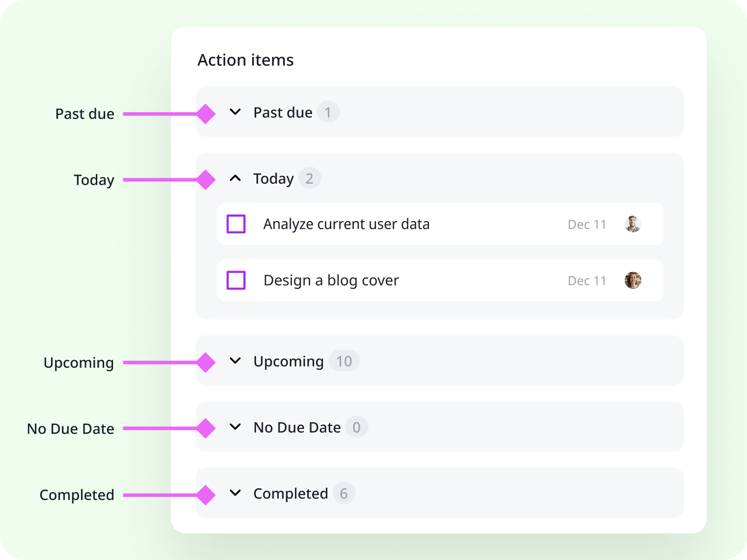Click the Today count badge showing 2

pos(310,178)
